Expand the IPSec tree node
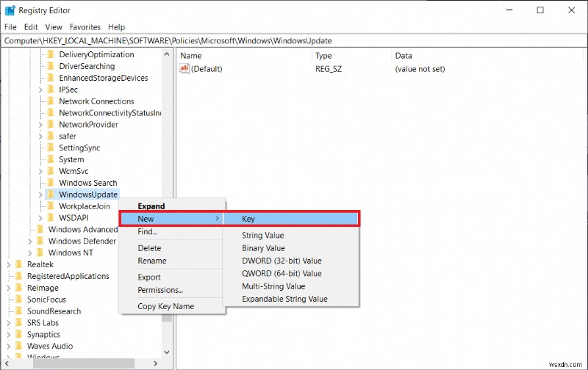 [x=40, y=90]
